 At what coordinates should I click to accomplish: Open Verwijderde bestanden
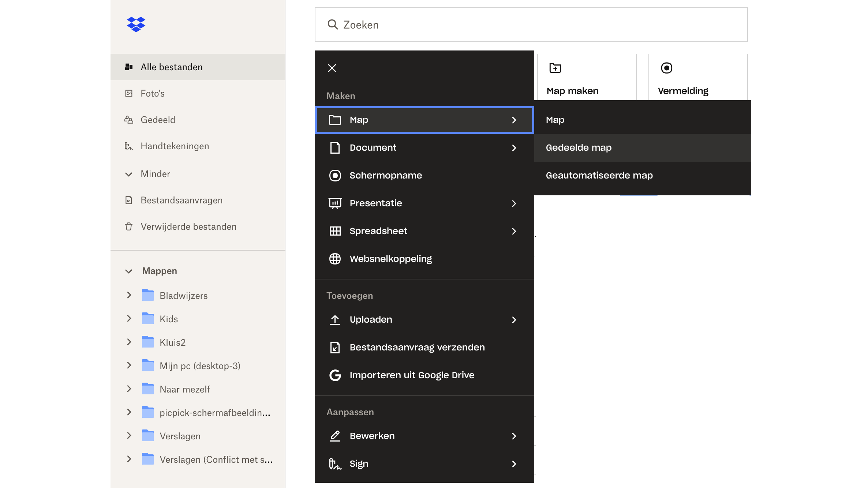(188, 226)
